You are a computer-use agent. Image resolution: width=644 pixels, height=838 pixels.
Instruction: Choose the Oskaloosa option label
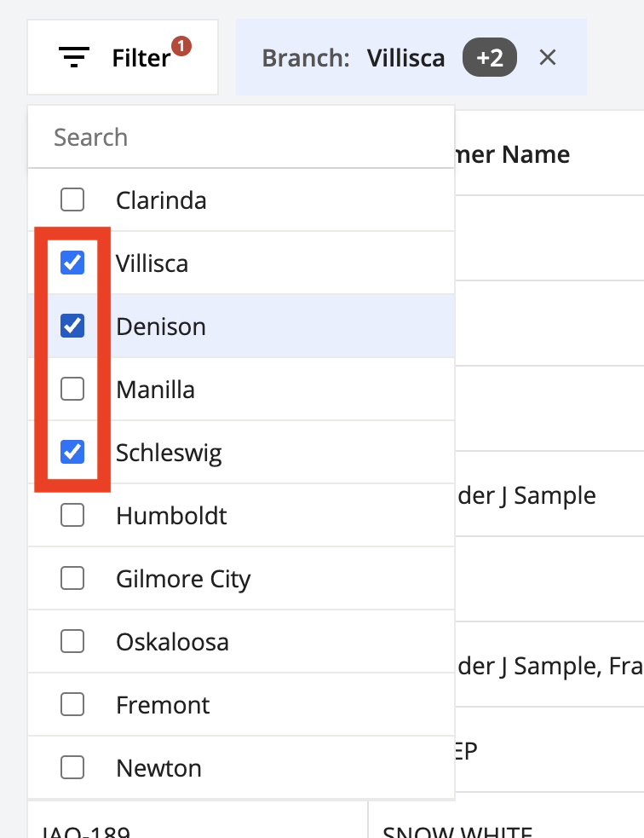172,642
